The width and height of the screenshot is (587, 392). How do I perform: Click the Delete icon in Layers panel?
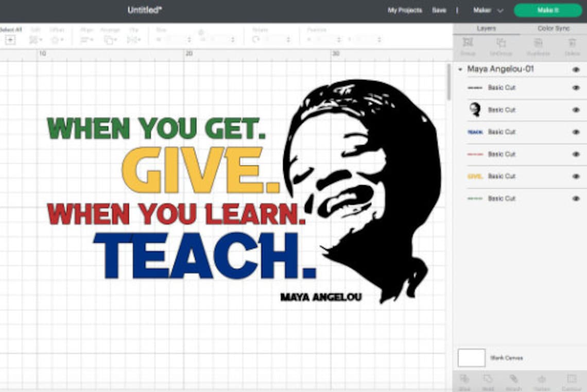[573, 43]
